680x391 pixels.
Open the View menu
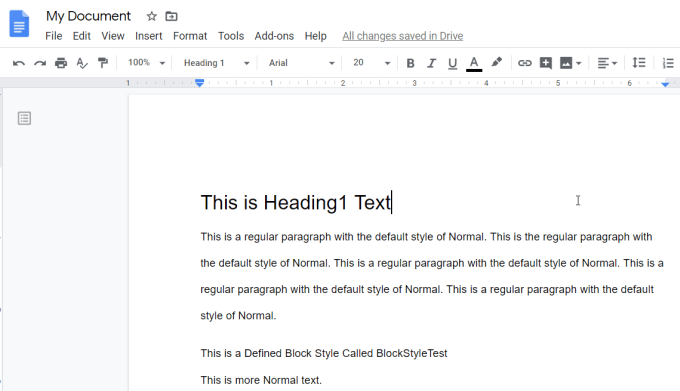coord(113,36)
